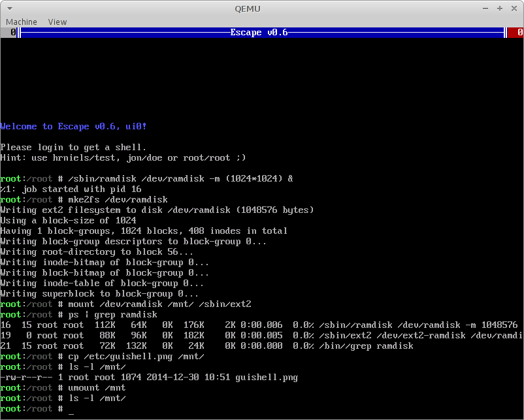Open the QEMU window menu arrow
Screen dimensions: 524x420
pos(10,8)
